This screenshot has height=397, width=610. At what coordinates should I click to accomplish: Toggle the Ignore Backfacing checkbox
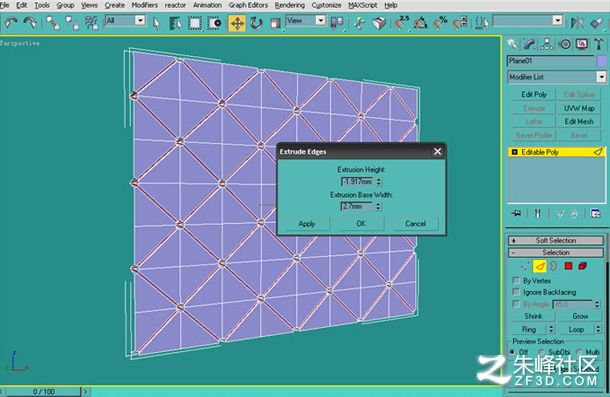(516, 292)
